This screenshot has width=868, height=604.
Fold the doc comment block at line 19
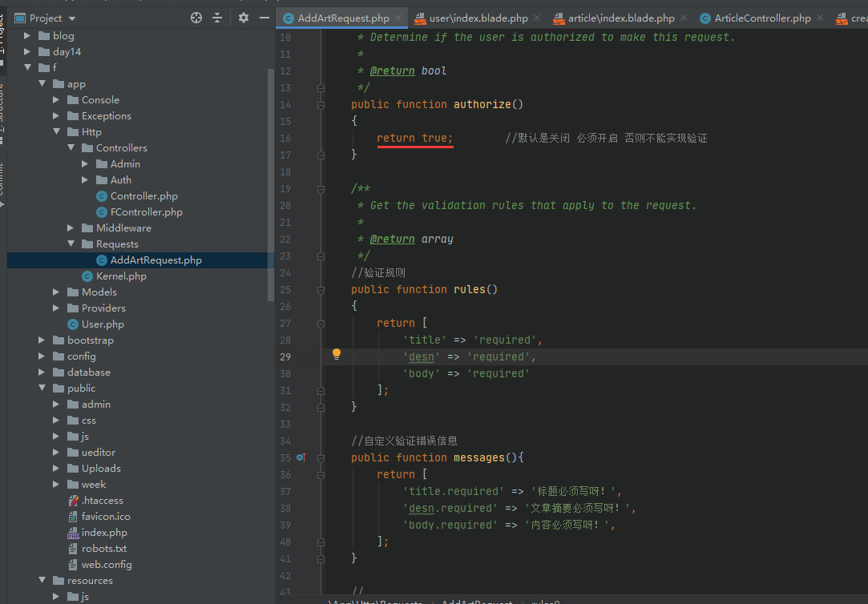coord(321,188)
